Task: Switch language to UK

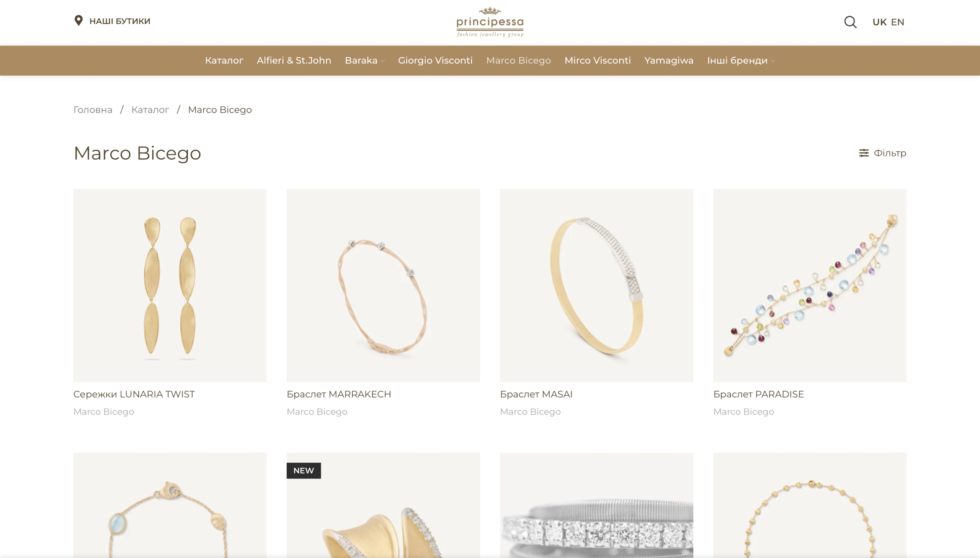Action: [879, 22]
